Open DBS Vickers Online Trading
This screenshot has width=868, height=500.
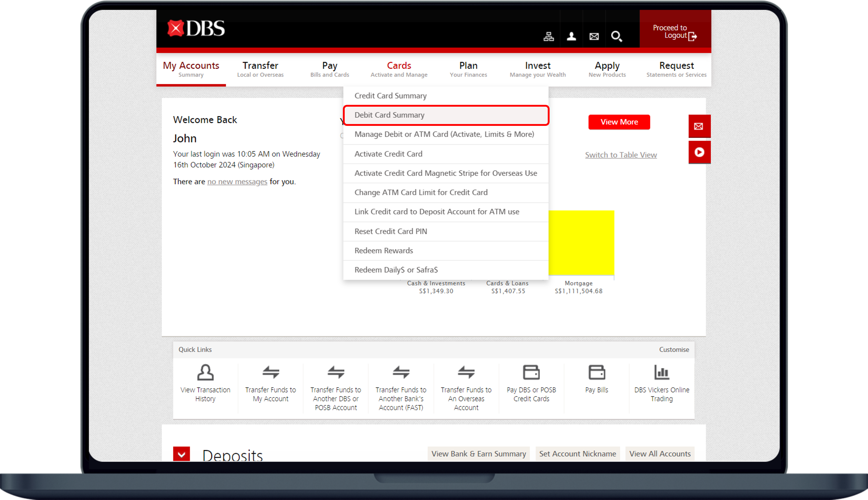coord(662,384)
